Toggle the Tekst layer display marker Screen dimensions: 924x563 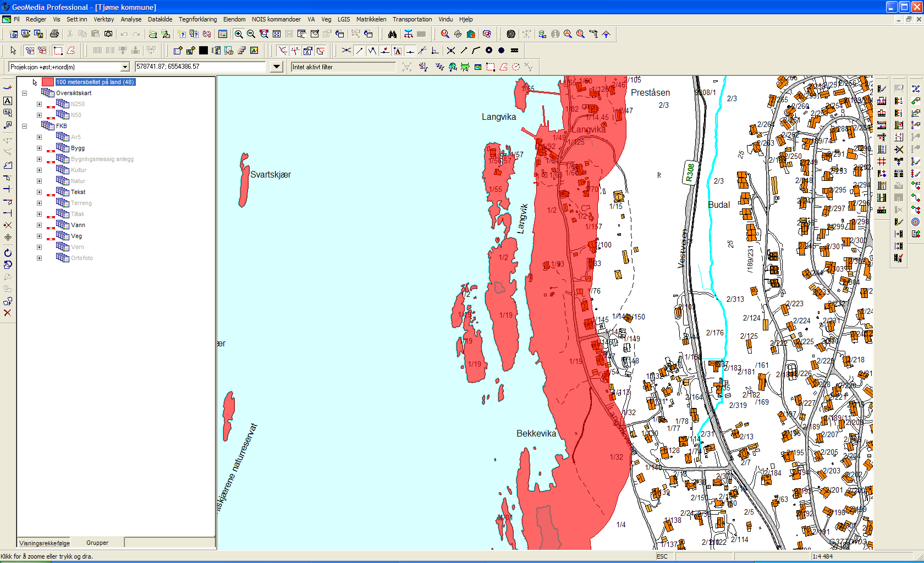point(51,195)
